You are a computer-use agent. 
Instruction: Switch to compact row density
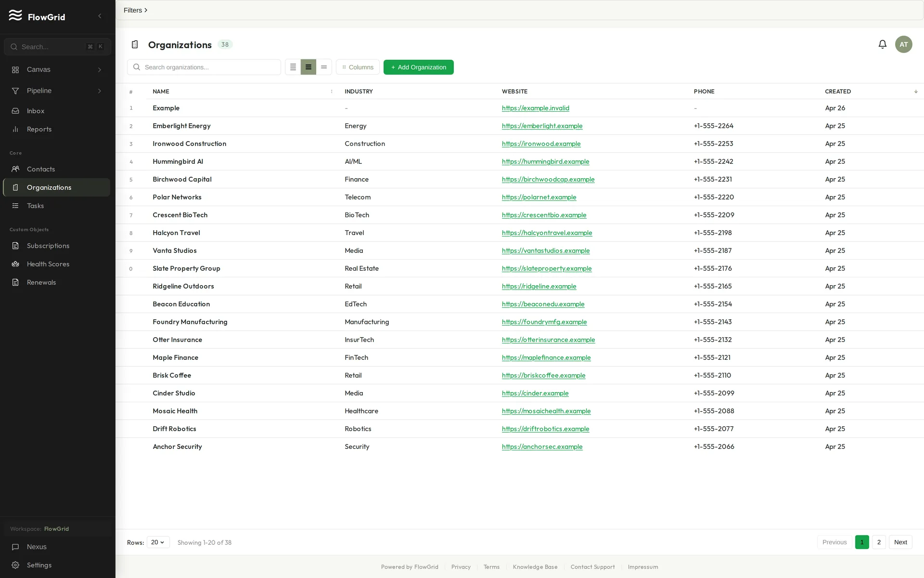tap(293, 67)
